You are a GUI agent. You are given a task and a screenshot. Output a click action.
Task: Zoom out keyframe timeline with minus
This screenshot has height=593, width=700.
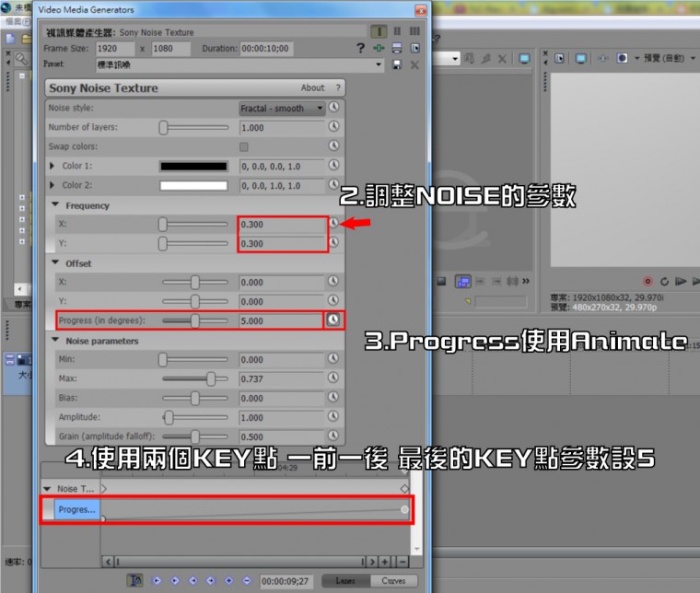(402, 562)
